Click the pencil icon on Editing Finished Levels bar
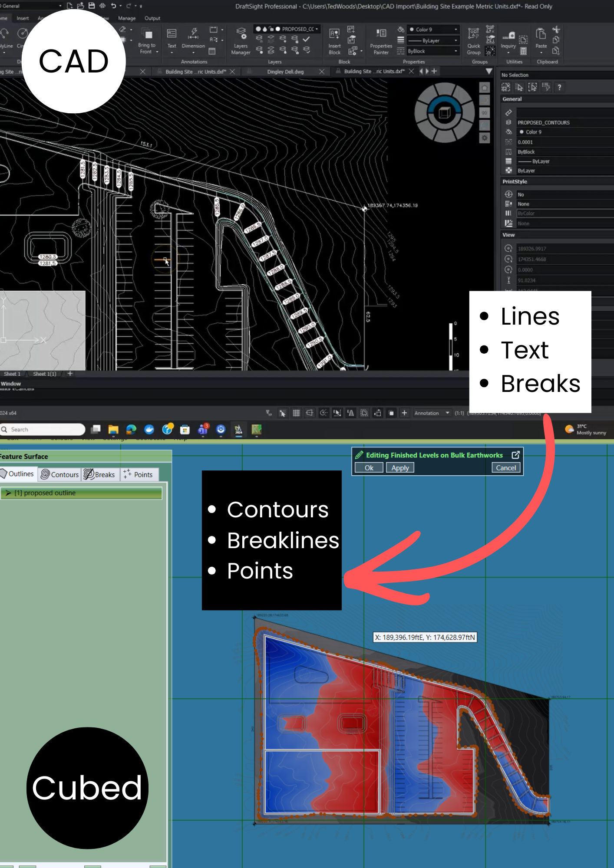The height and width of the screenshot is (868, 614). [x=359, y=455]
